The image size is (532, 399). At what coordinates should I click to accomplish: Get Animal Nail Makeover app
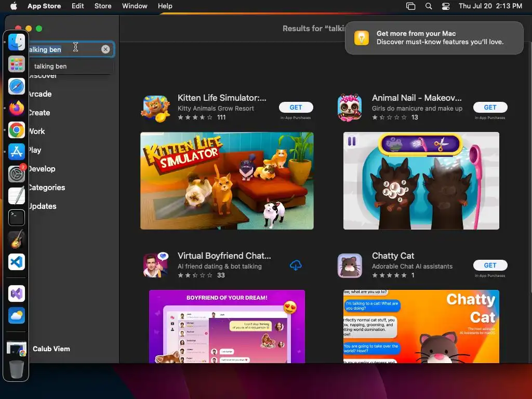pyautogui.click(x=490, y=107)
